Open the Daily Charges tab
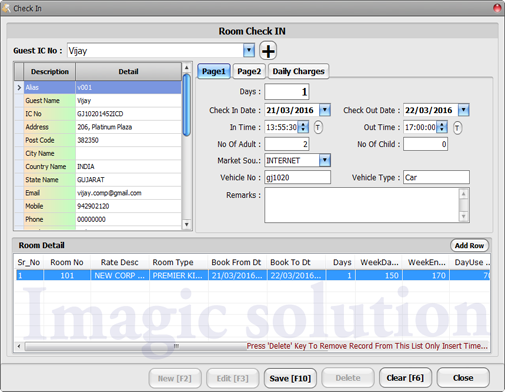 click(298, 71)
